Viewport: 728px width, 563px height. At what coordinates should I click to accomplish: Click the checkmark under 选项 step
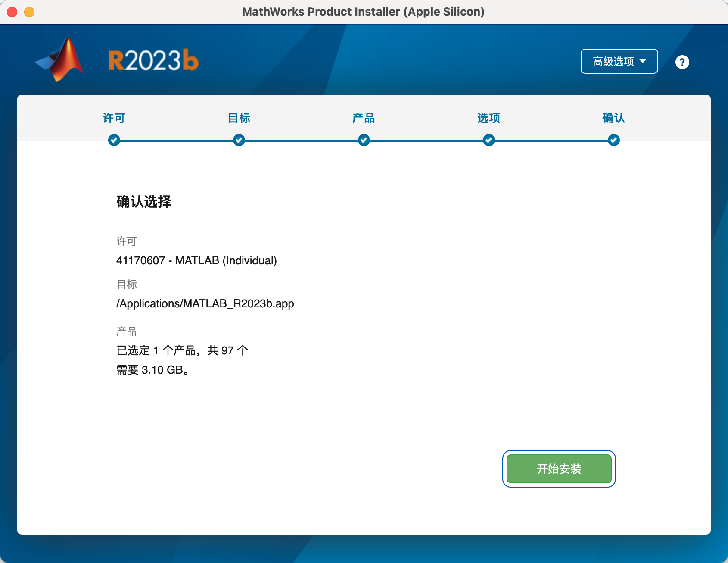pos(489,140)
